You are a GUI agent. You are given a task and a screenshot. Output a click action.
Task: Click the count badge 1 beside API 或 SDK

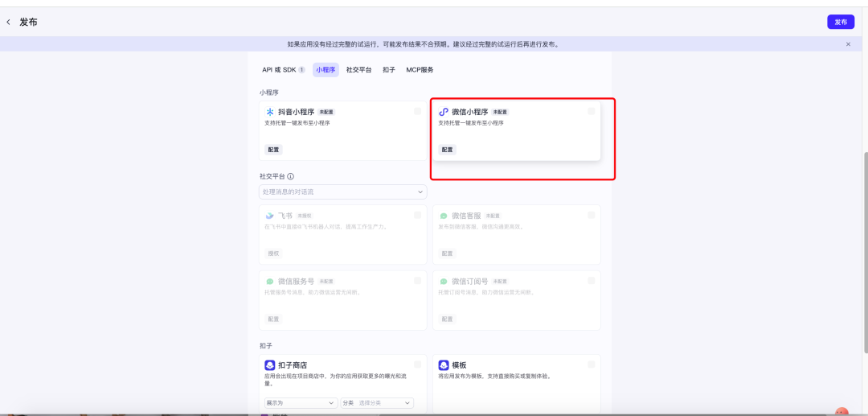(x=301, y=70)
